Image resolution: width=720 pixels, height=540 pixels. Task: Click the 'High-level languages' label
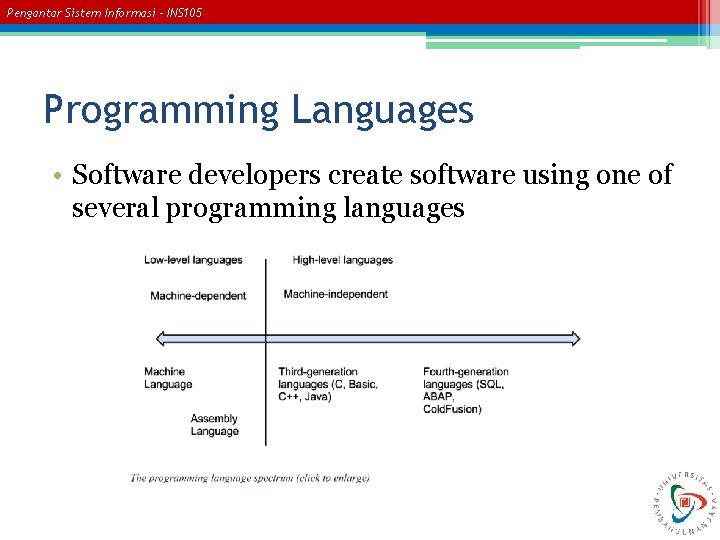pos(343,260)
